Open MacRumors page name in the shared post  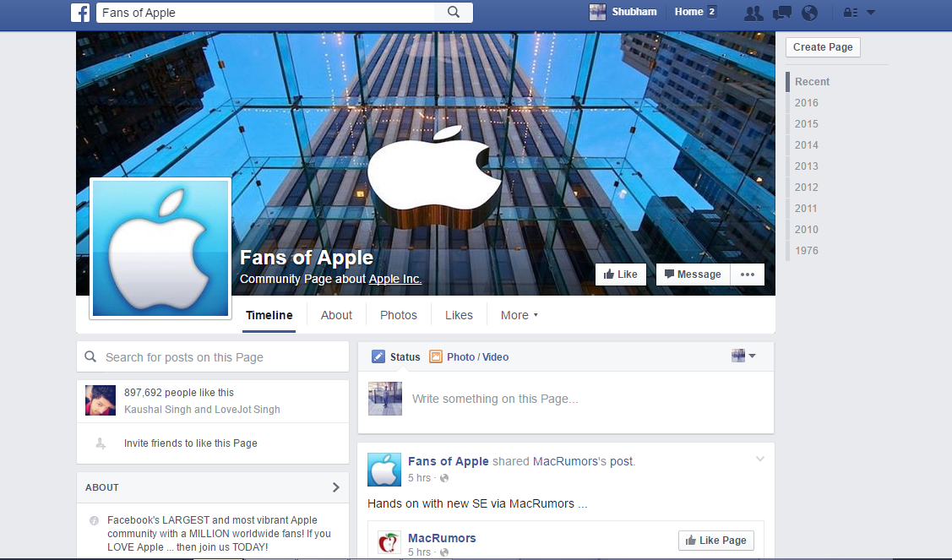(442, 537)
